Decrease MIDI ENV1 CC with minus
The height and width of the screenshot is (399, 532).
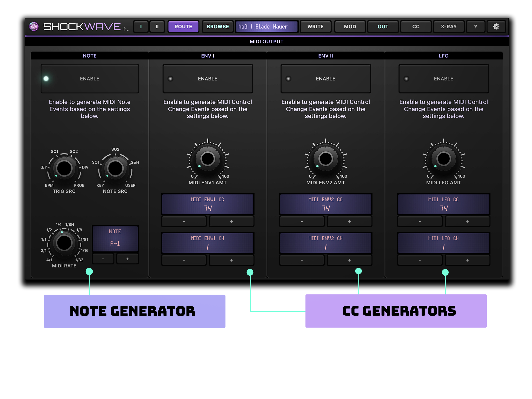(x=184, y=221)
